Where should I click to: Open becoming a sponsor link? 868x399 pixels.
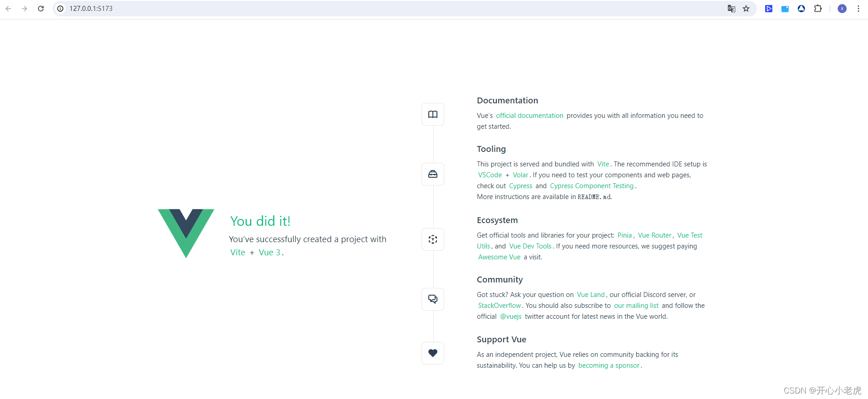pos(609,365)
